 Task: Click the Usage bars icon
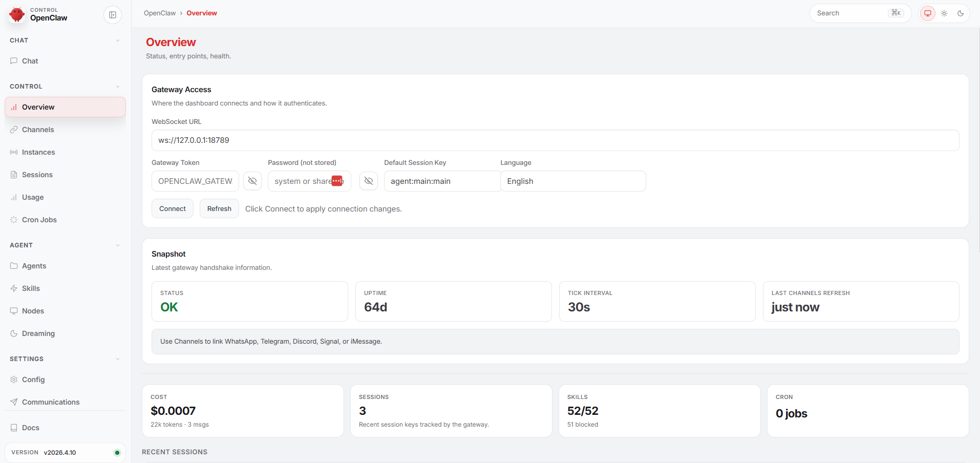14,197
